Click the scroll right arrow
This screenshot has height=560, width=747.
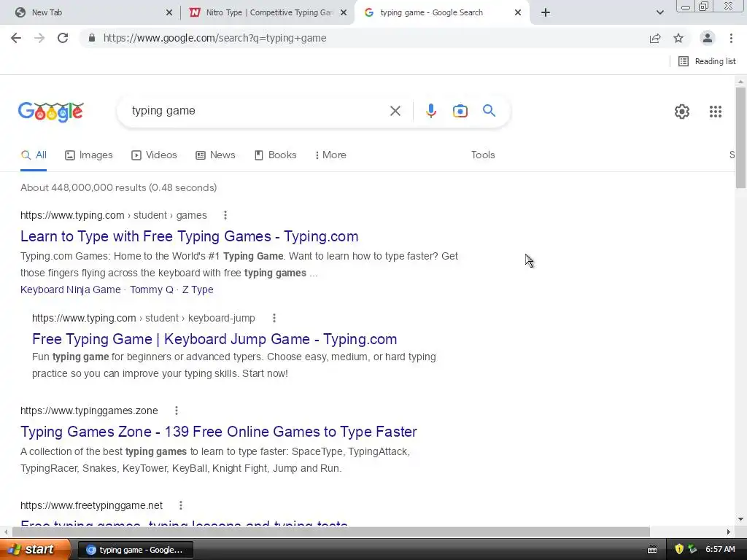(x=728, y=532)
